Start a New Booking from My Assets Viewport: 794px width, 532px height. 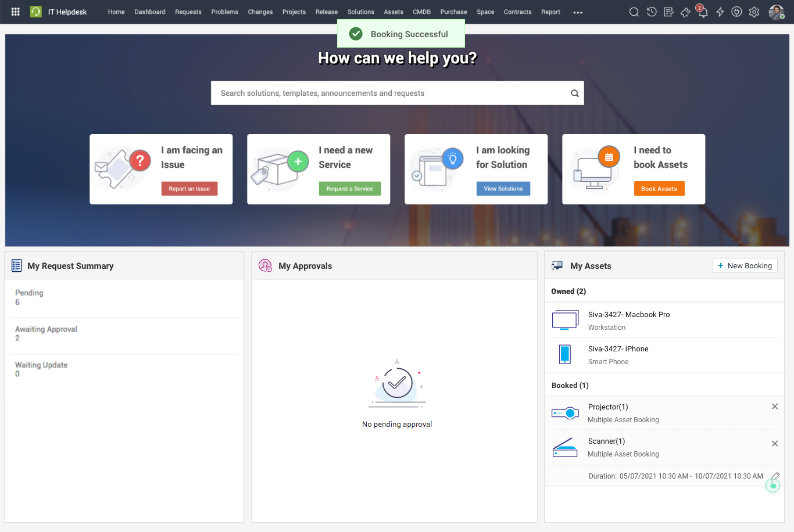tap(745, 265)
